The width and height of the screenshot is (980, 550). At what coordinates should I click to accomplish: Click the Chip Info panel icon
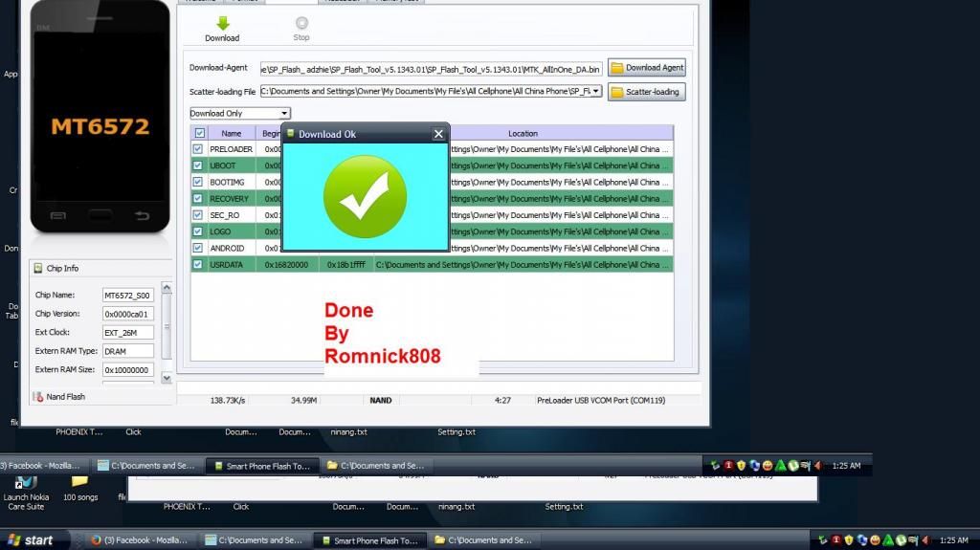click(x=38, y=269)
